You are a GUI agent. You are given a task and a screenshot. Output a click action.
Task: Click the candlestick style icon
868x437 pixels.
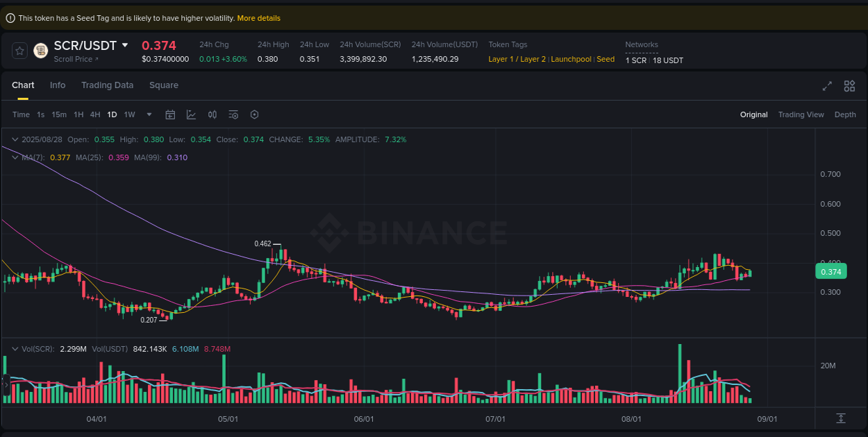(212, 114)
